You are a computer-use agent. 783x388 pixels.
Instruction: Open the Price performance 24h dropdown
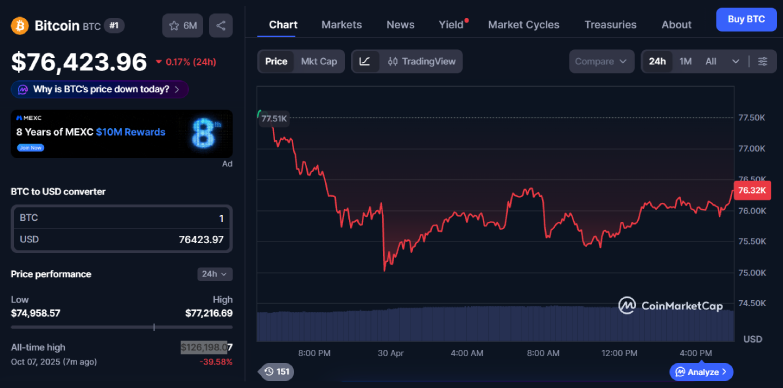tap(215, 274)
